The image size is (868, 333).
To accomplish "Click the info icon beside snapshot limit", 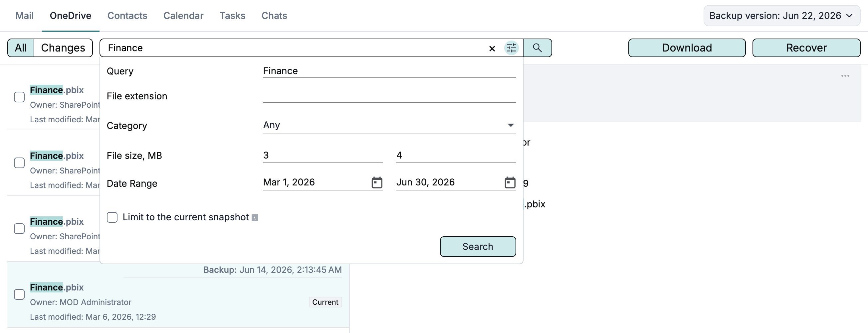I will pyautogui.click(x=255, y=218).
